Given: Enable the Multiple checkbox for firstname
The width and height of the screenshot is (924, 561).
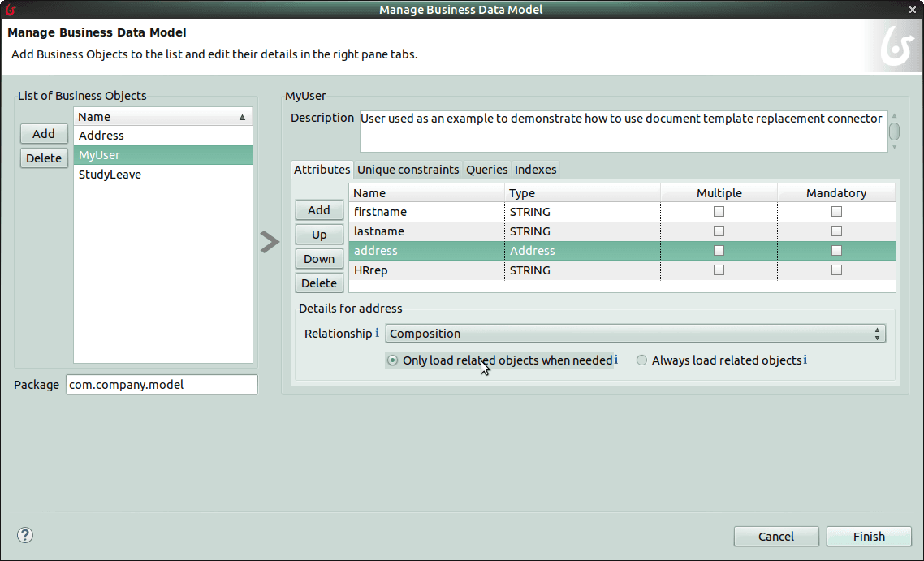Looking at the screenshot, I should 718,211.
